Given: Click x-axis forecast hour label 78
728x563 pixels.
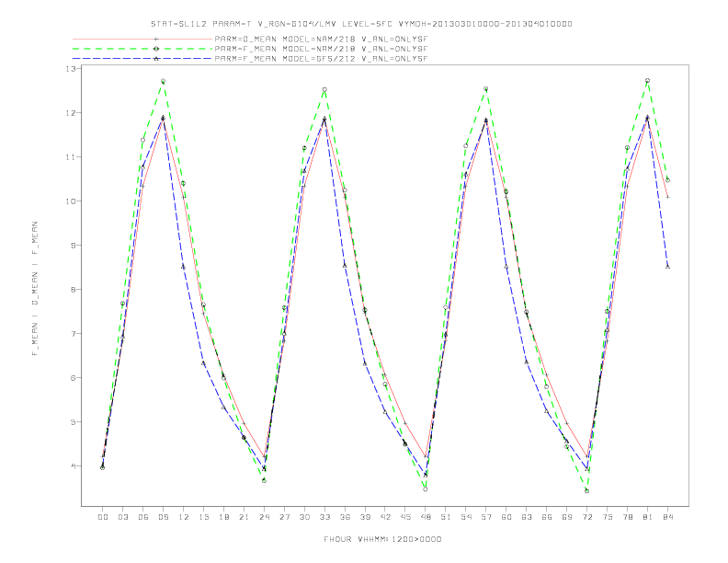Looking at the screenshot, I should tap(628, 517).
